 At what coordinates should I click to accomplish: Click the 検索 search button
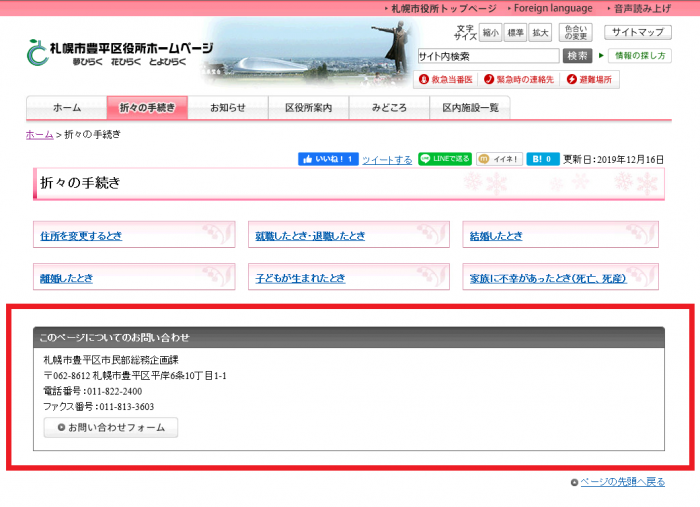point(577,56)
